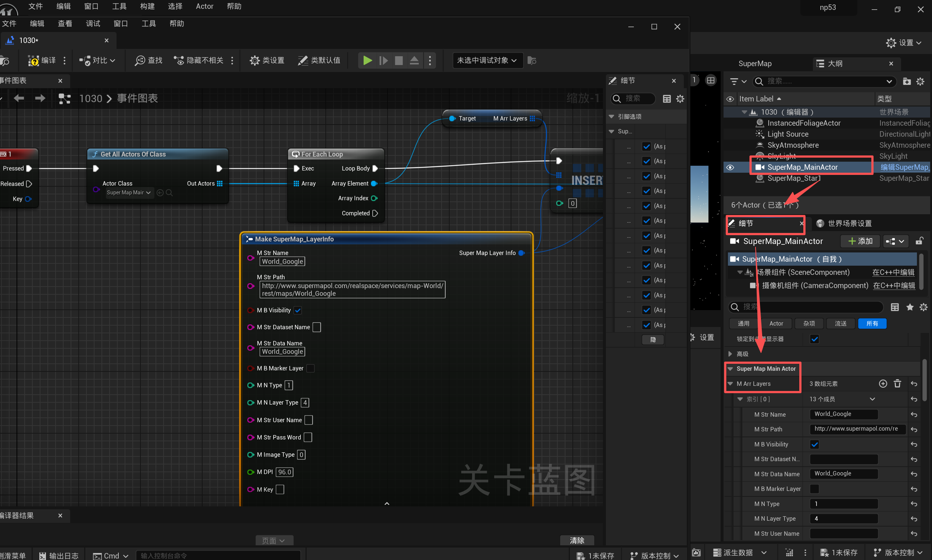Screen dimensions: 932x560
Task: Toggle M B Visibility checkbox in node
Action: tap(298, 310)
